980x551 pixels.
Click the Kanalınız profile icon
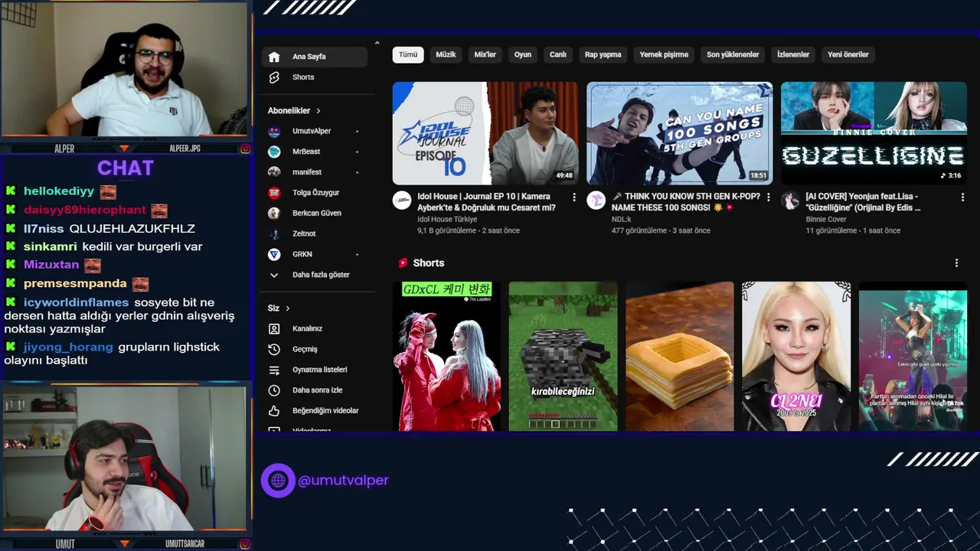[x=274, y=328]
